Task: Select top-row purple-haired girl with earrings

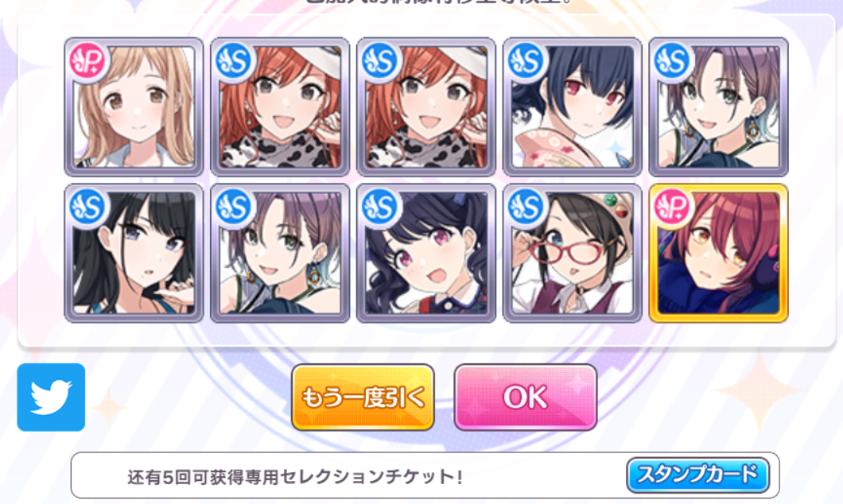Action: (719, 107)
